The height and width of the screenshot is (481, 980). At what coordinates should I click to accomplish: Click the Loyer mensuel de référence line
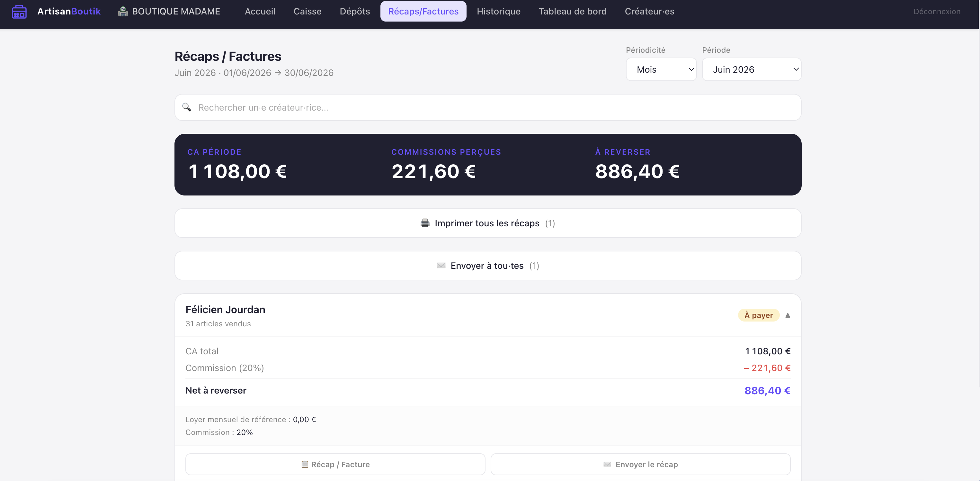pos(251,419)
